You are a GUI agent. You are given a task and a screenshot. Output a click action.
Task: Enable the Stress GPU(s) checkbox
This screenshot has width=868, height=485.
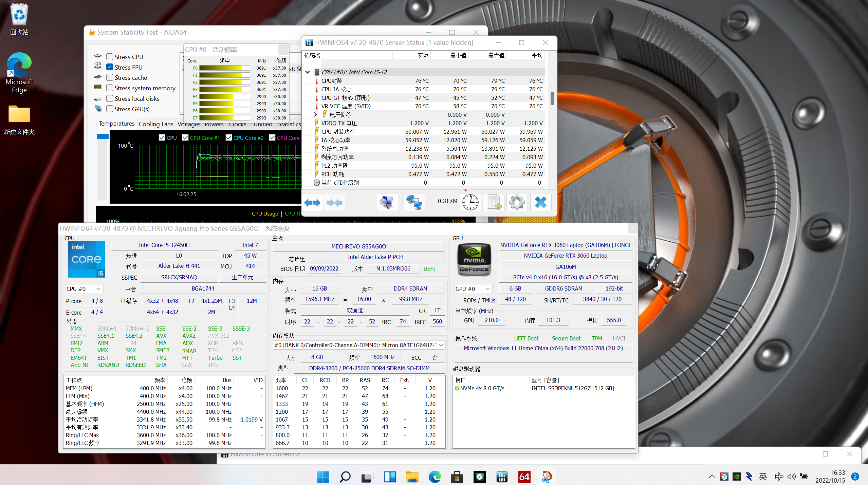click(110, 109)
